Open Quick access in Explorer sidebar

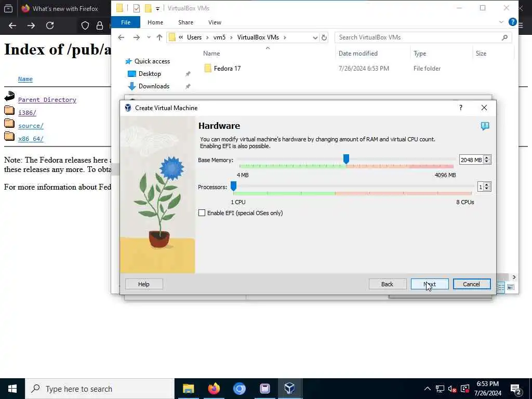(152, 61)
